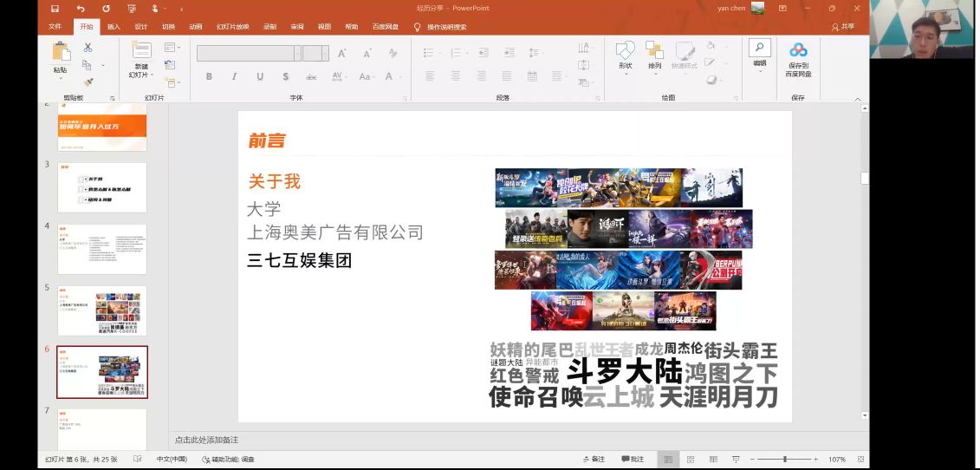Switch to the Transitions (切换) tab
The height and width of the screenshot is (470, 980).
click(169, 27)
